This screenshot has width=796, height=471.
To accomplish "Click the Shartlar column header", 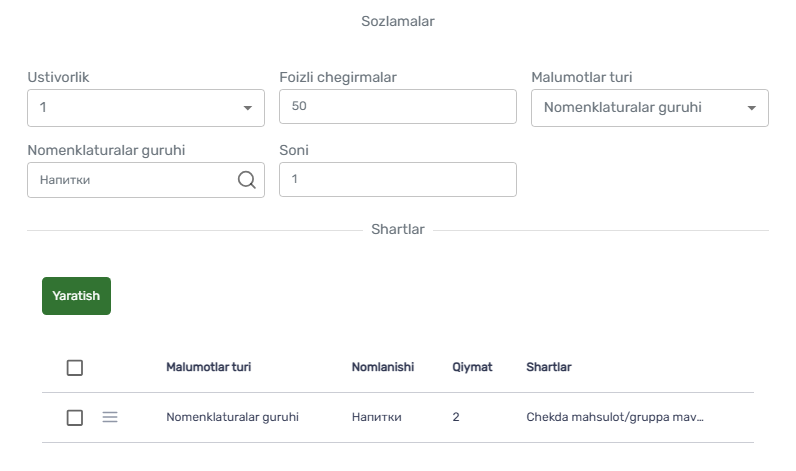I will pyautogui.click(x=549, y=367).
